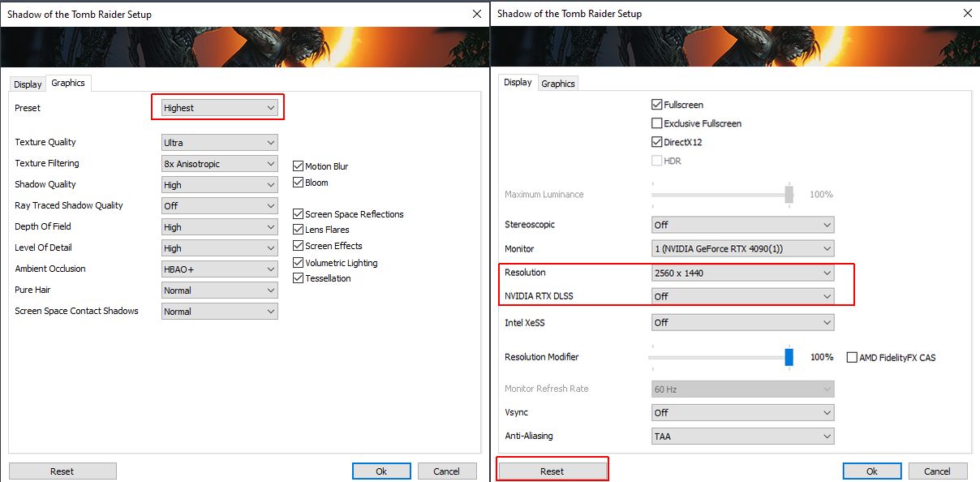Open the Texture Quality dropdown

click(x=219, y=142)
